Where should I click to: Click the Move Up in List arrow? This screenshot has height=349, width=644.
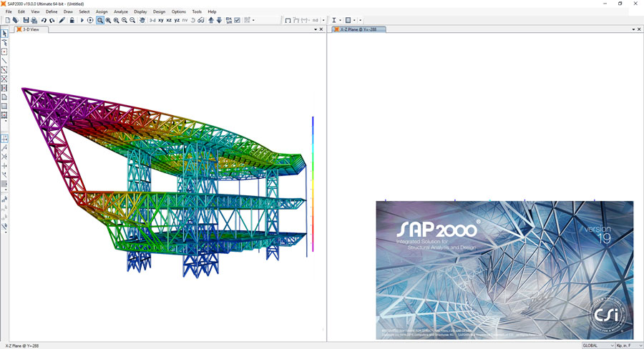pos(210,20)
